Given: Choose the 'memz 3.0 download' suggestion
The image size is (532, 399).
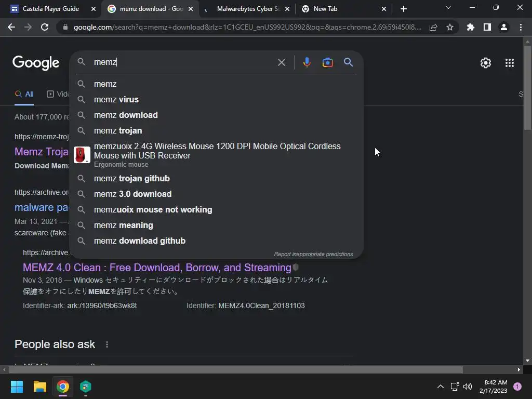Looking at the screenshot, I should point(217,194).
